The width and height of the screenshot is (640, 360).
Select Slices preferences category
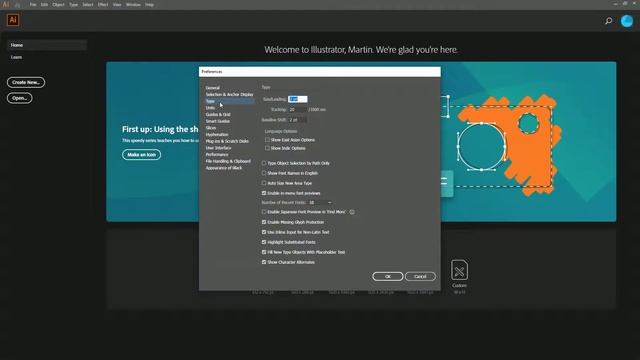coord(211,128)
